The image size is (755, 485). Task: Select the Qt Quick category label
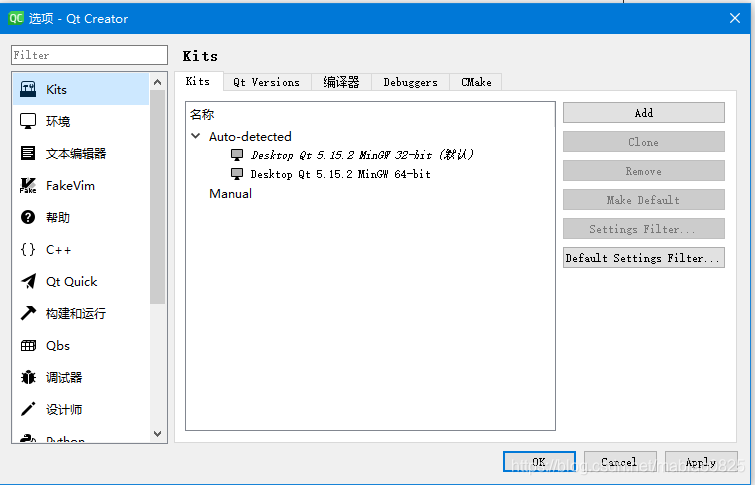pyautogui.click(x=72, y=281)
